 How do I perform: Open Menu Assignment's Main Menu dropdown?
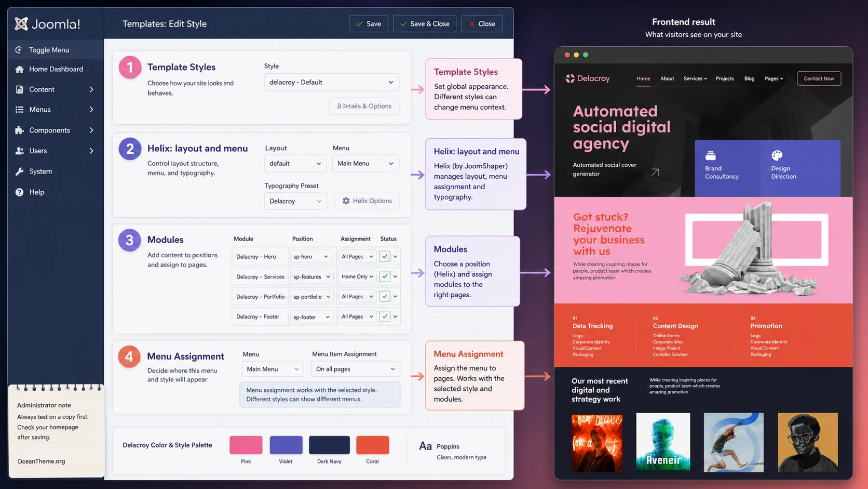273,369
